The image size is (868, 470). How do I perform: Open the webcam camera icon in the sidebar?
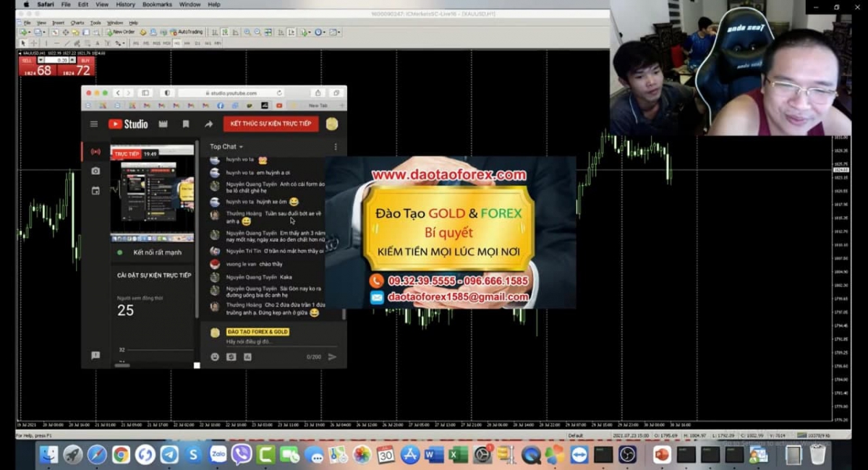(x=95, y=171)
